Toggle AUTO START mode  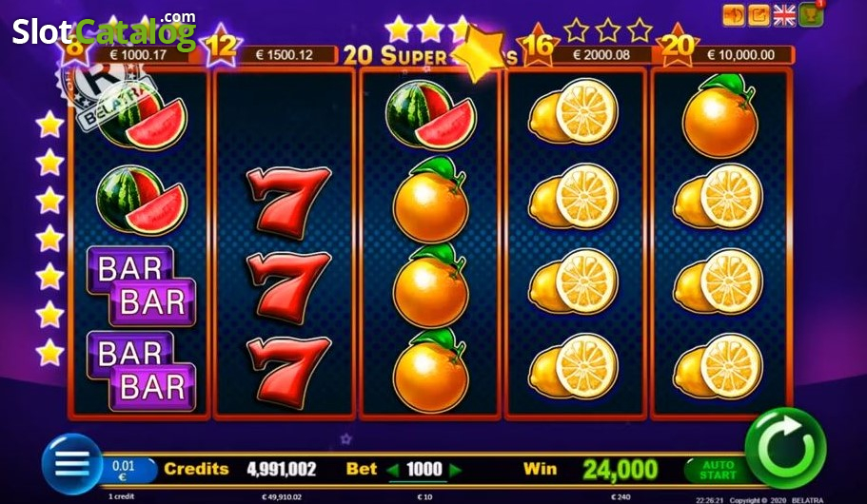[x=718, y=470]
